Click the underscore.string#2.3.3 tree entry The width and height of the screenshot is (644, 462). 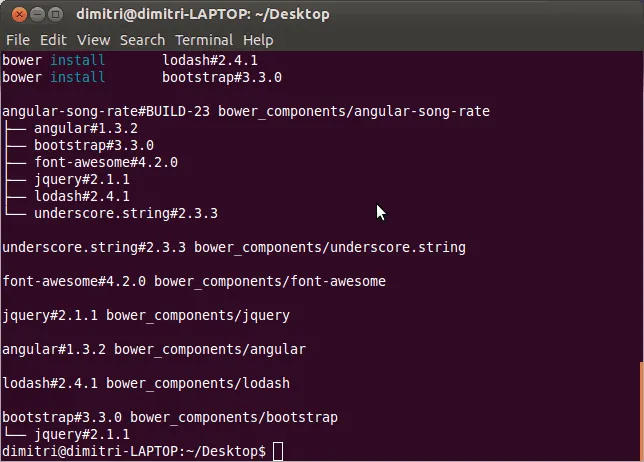pos(125,213)
